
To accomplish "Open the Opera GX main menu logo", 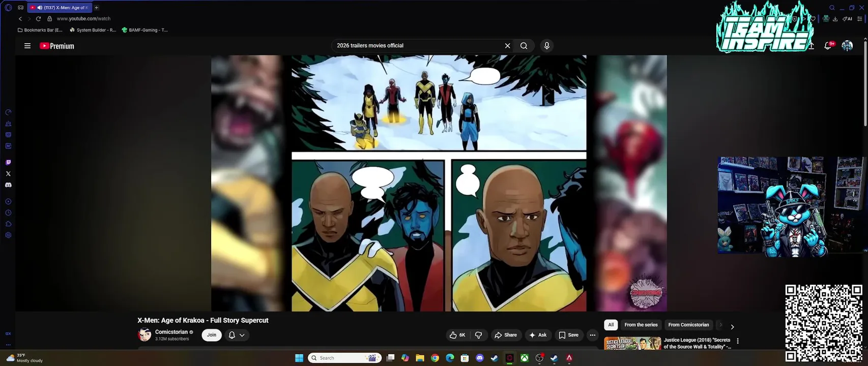I will coord(8,8).
